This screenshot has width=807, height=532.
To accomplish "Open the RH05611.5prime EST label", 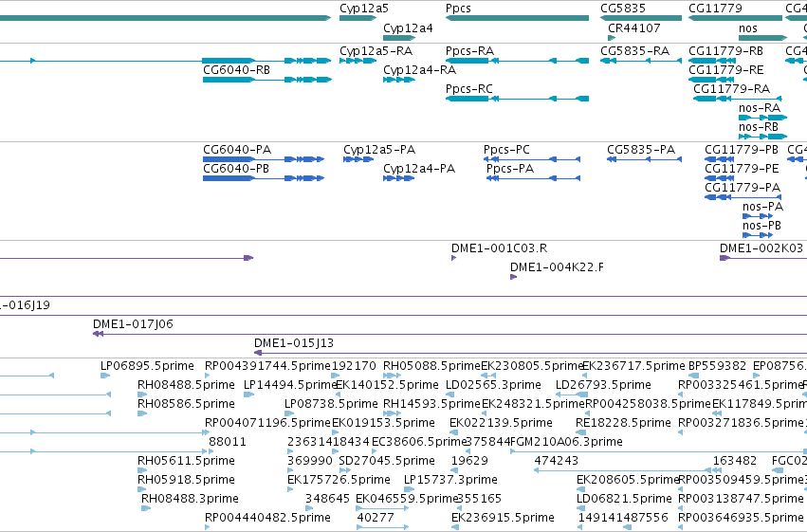I will [x=186, y=461].
